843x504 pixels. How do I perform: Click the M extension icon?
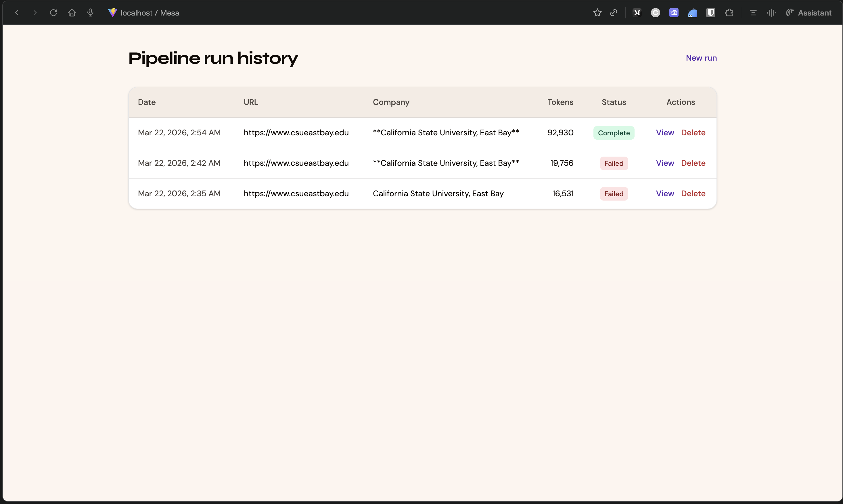point(637,13)
